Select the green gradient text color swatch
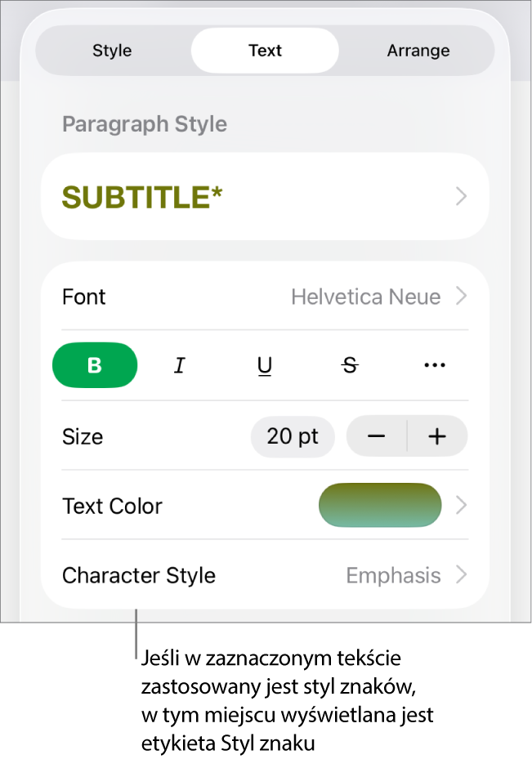The width and height of the screenshot is (532, 759). 380,505
